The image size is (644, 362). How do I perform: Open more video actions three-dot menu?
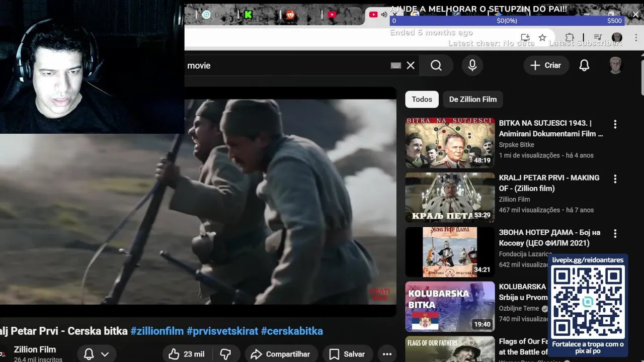pyautogui.click(x=387, y=354)
